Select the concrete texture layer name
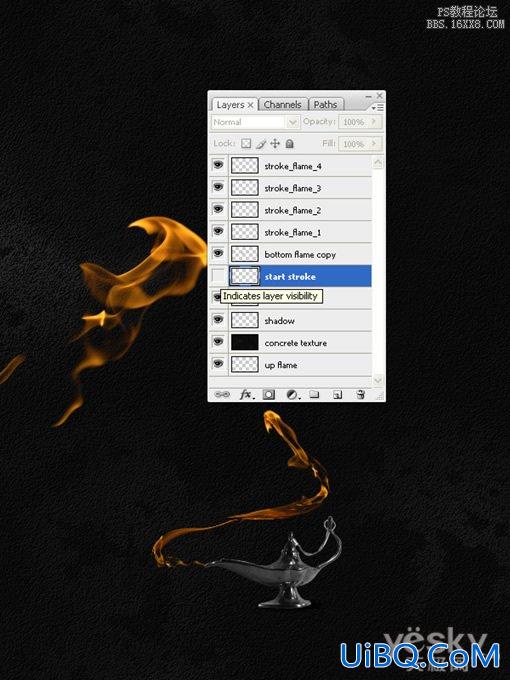510x680 pixels. point(296,343)
